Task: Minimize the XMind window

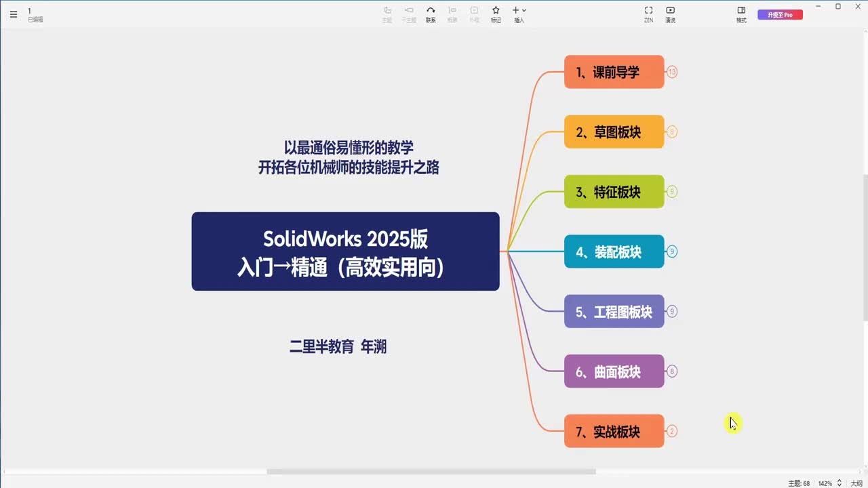Action: 819,7
